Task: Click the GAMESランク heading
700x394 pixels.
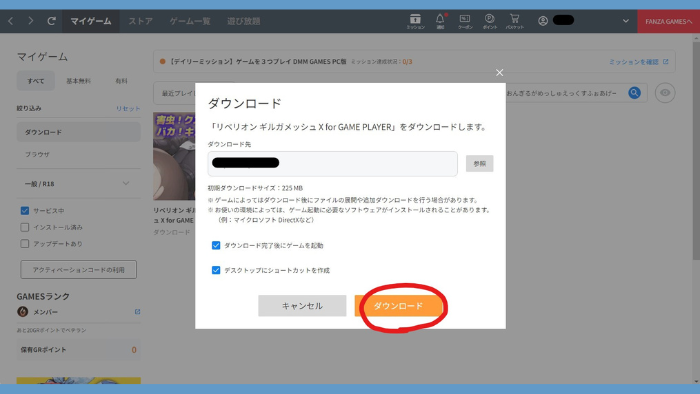Action: (x=43, y=296)
